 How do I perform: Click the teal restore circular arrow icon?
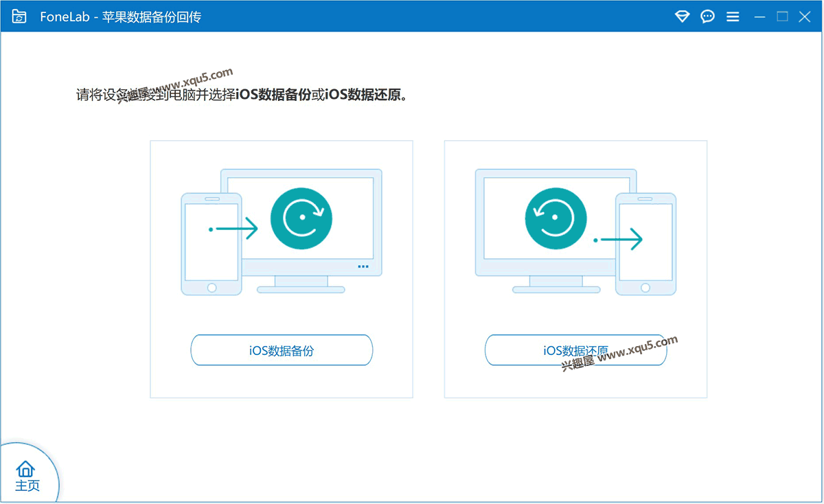(556, 219)
